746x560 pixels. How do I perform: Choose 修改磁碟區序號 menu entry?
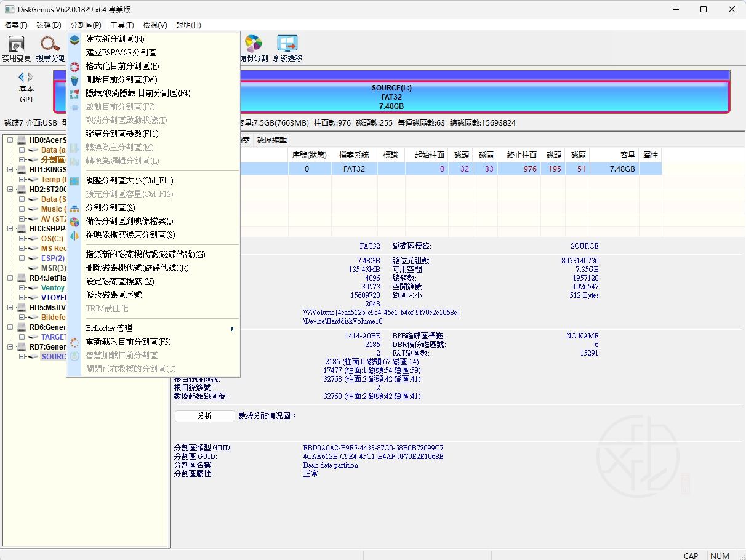click(x=153, y=295)
